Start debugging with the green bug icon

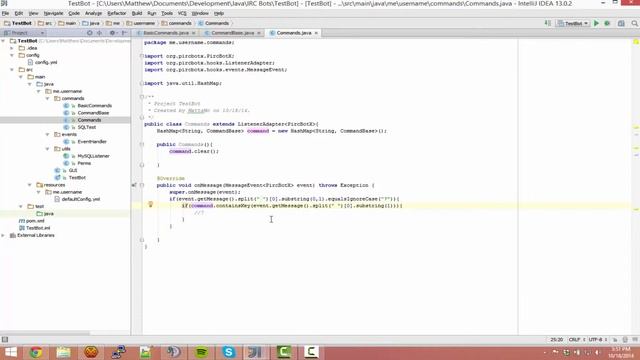coord(607,23)
